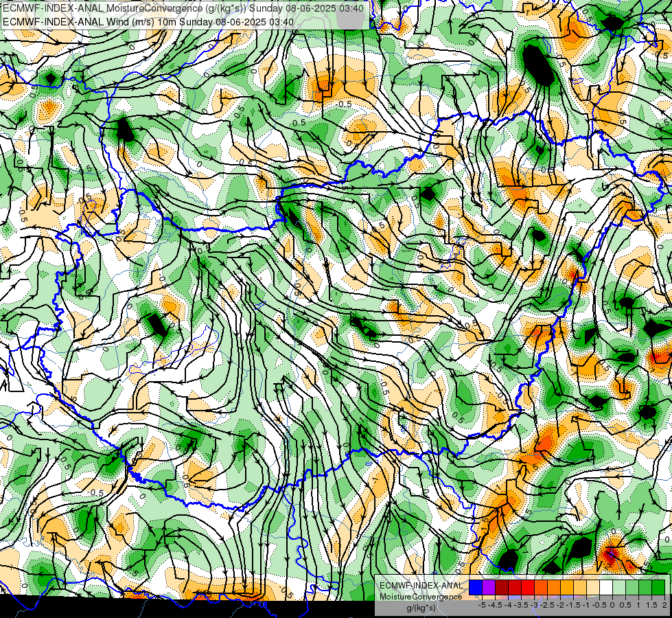The height and width of the screenshot is (618, 672).
Task: Click the darkest green swatch ending at 2
Action: pos(658,588)
